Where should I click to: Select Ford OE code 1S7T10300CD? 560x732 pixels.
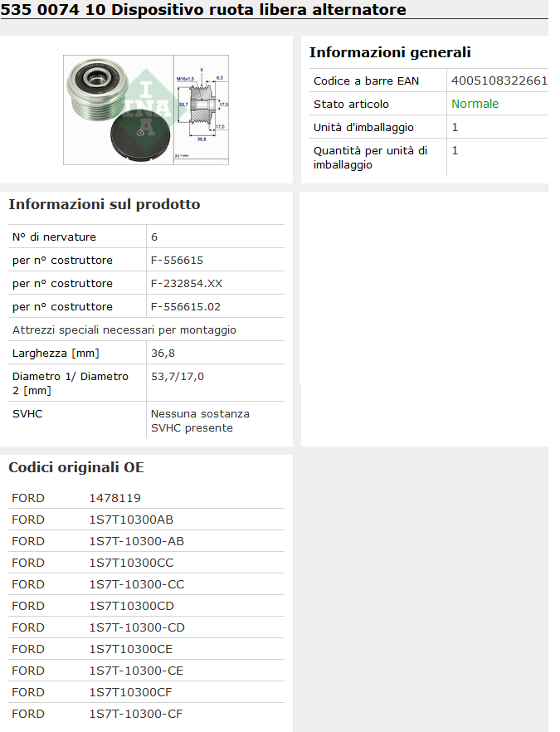132,606
